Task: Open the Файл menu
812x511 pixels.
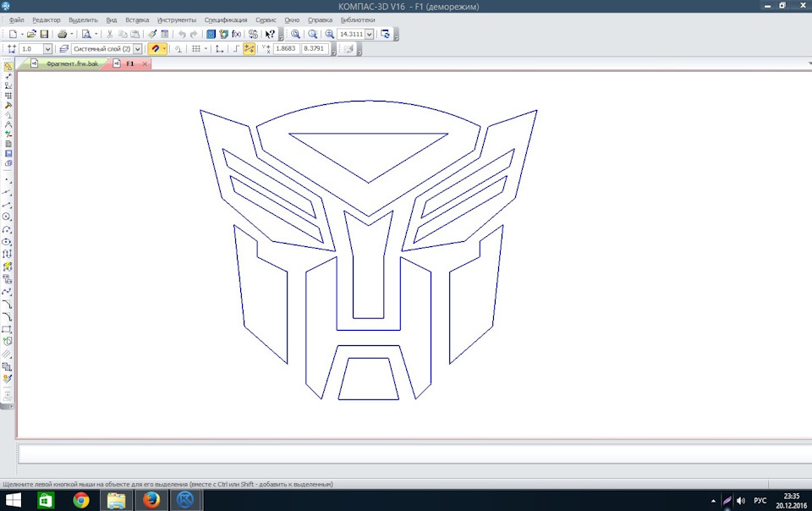Action: click(x=17, y=20)
